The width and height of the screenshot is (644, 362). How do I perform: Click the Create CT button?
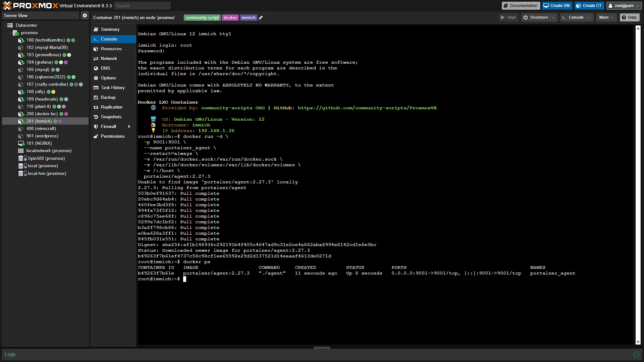[589, 6]
